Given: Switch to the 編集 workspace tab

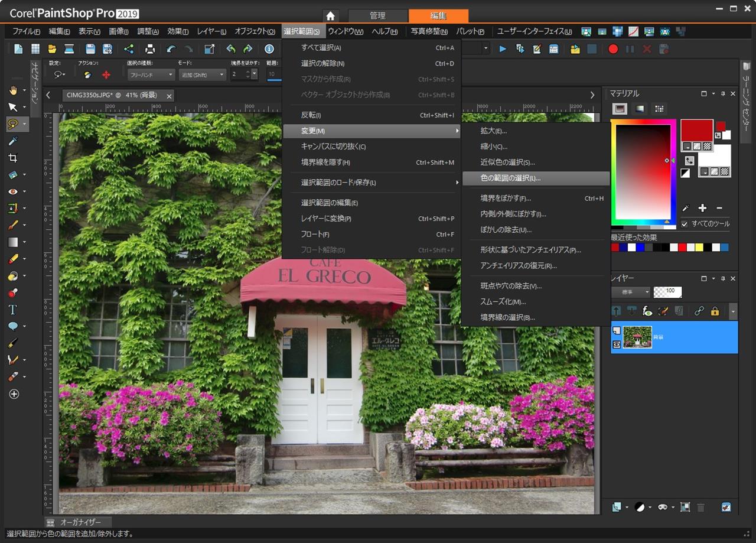Looking at the screenshot, I should click(438, 16).
